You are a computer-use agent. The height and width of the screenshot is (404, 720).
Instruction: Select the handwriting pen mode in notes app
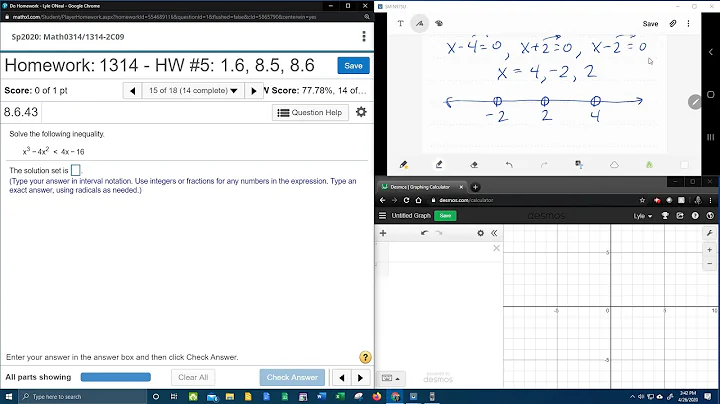click(420, 23)
